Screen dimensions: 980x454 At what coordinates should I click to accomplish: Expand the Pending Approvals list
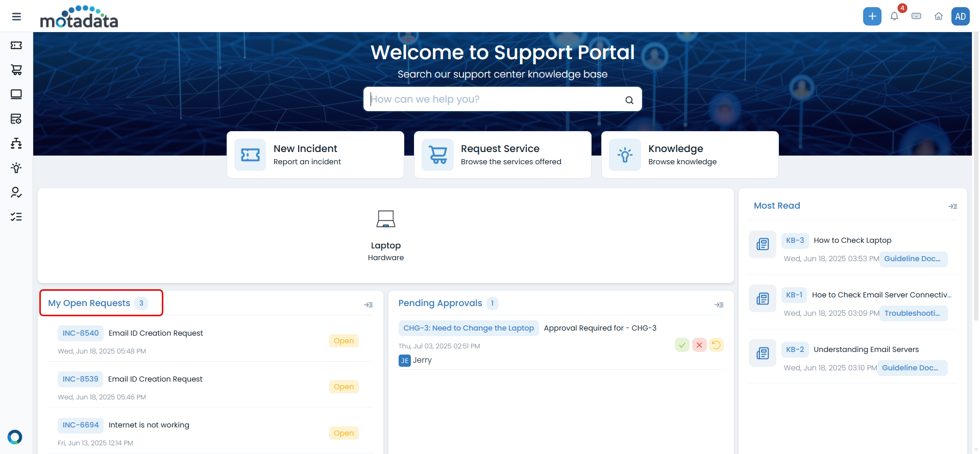(719, 305)
